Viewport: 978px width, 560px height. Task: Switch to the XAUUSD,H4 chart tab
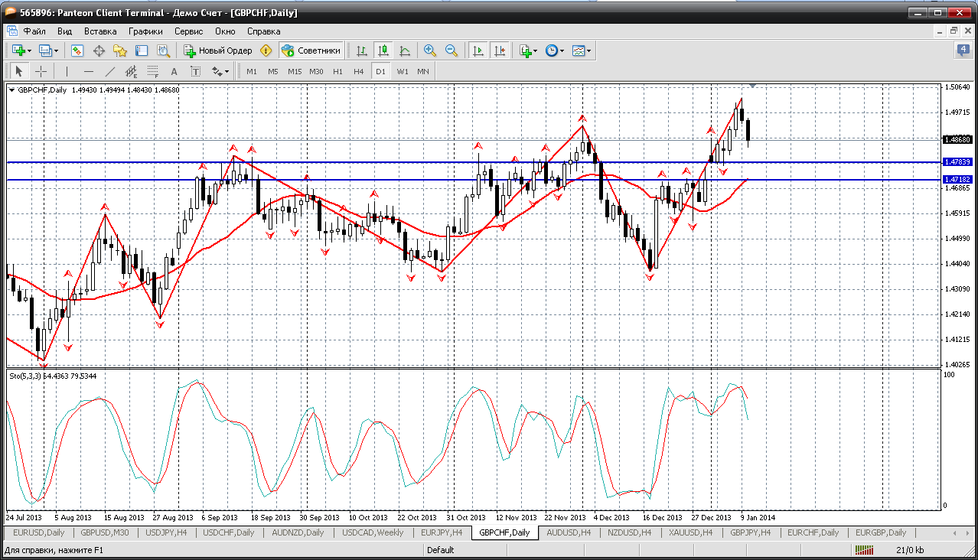691,532
